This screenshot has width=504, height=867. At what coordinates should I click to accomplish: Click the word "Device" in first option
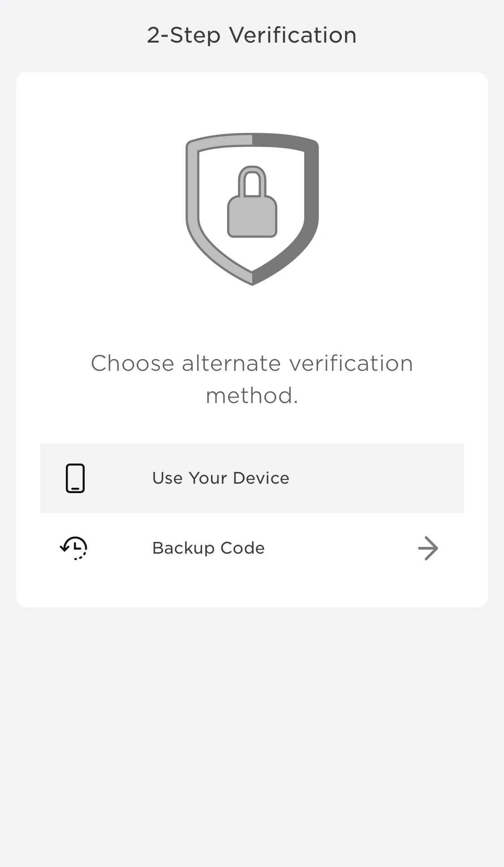click(x=261, y=478)
